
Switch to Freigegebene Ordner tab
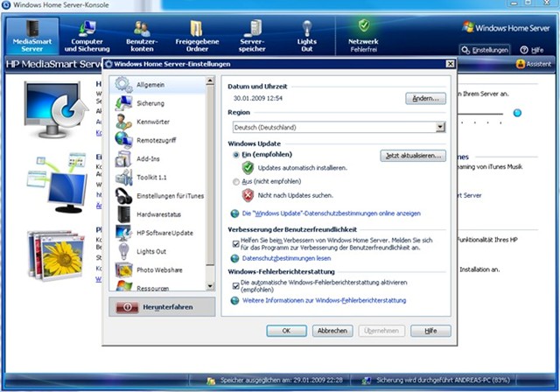pos(197,36)
